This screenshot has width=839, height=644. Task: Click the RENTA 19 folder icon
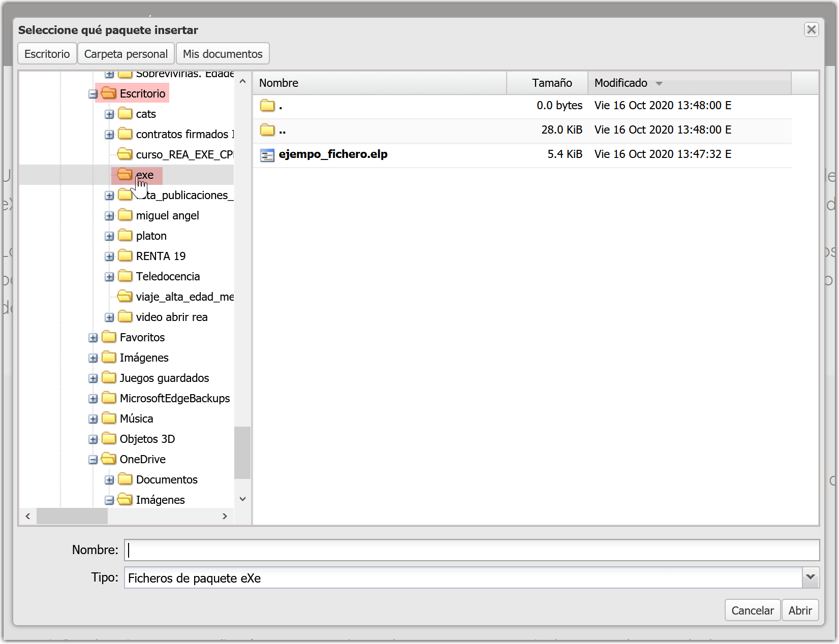pyautogui.click(x=125, y=256)
